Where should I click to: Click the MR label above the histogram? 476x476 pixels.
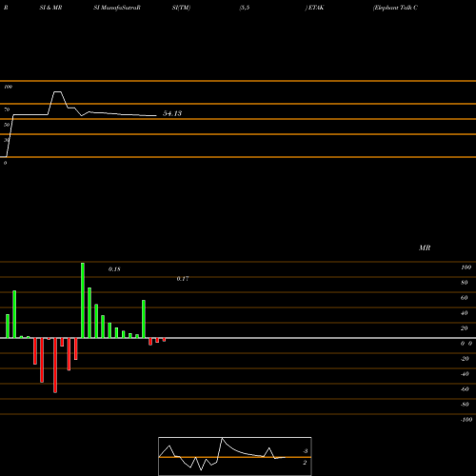(425, 248)
